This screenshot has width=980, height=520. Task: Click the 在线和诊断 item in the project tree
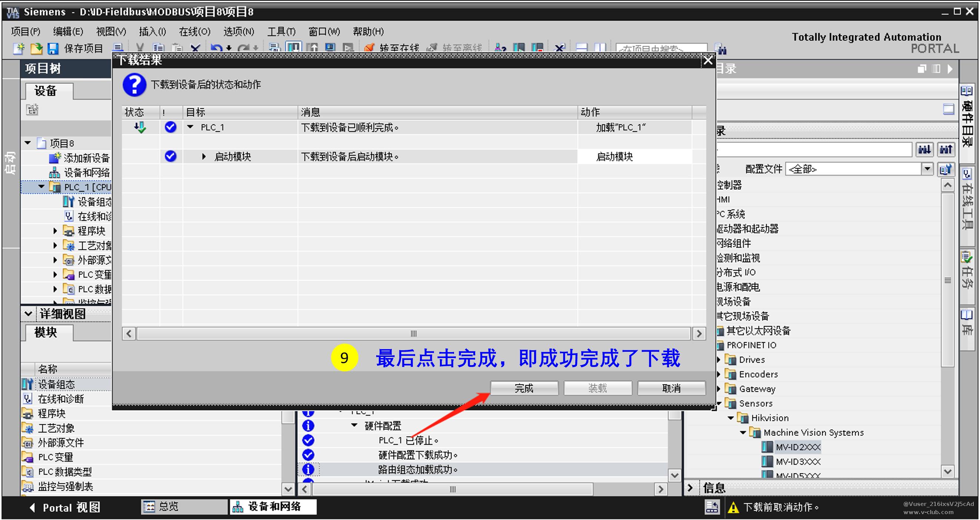[95, 216]
